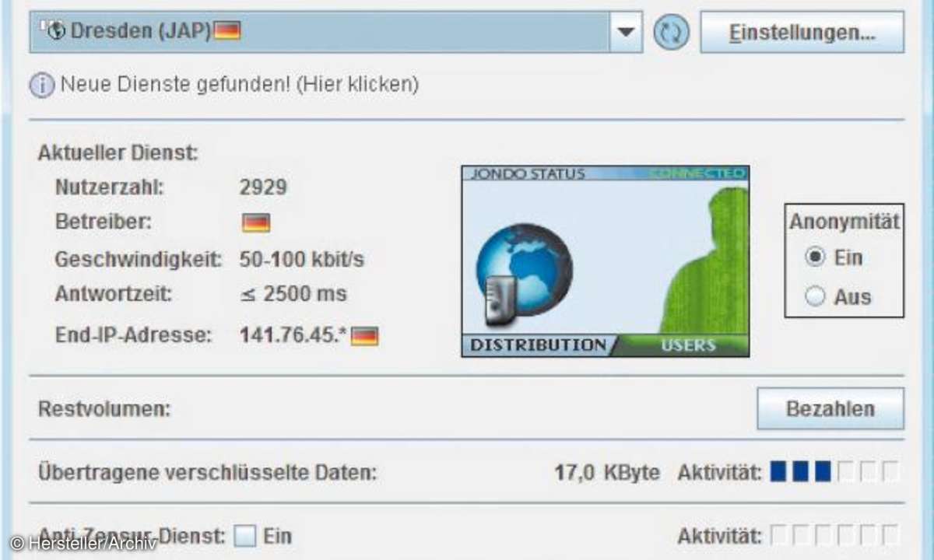Viewport: 934px width, 560px height.
Task: Click the Anti-Zensur activity indicator bars
Action: pos(834,535)
